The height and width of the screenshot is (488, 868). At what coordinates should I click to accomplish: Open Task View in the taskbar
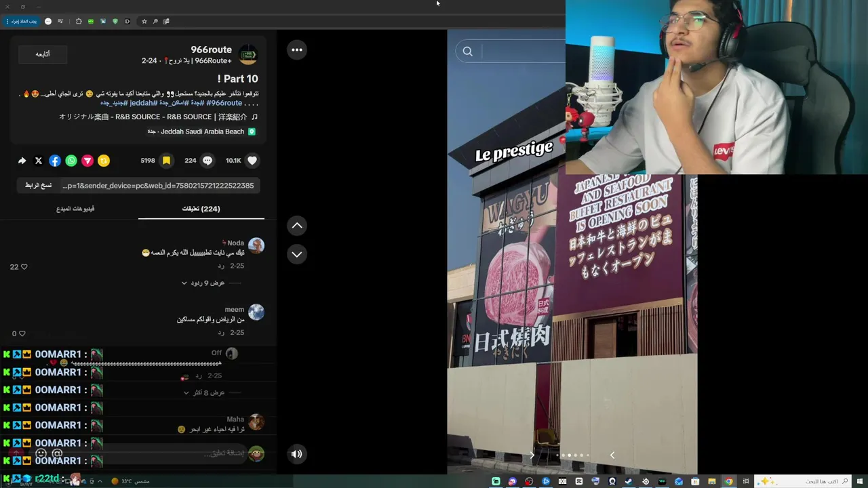tap(745, 481)
